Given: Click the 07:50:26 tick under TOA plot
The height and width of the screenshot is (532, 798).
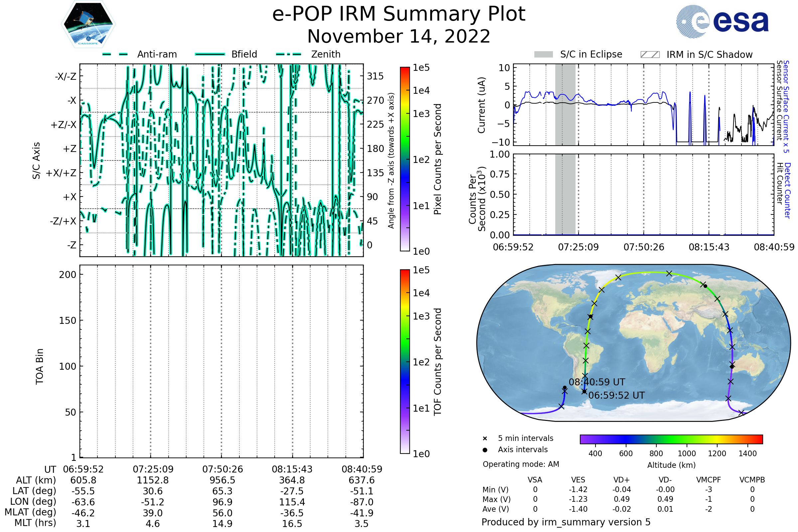Looking at the screenshot, I should (x=222, y=469).
